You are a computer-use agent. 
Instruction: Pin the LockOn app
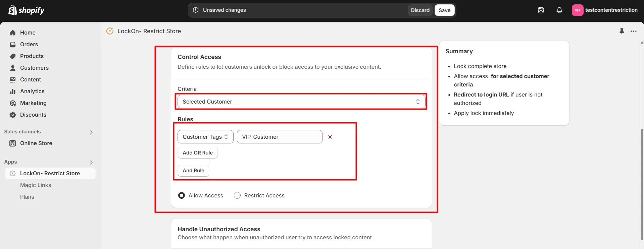622,31
